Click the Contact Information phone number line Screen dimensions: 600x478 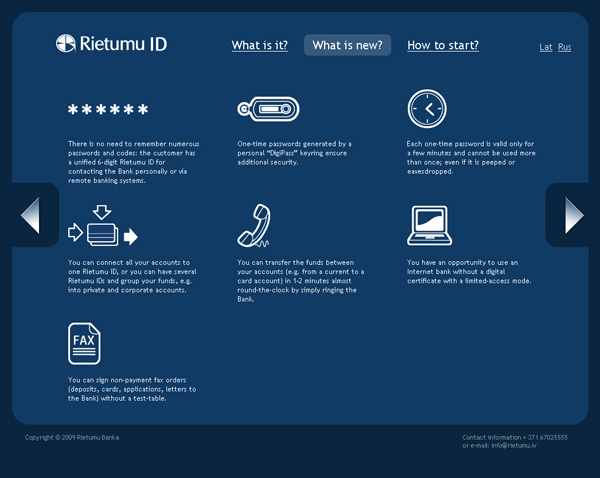515,437
